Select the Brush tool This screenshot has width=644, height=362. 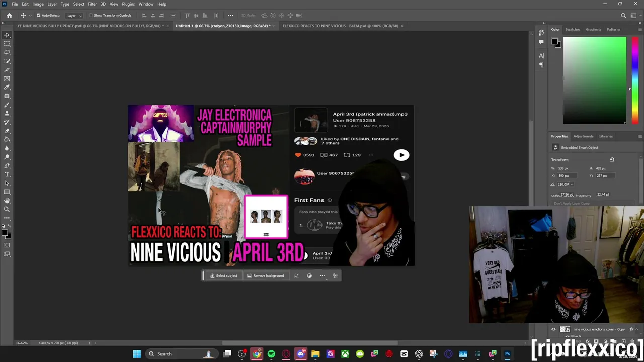tap(7, 105)
